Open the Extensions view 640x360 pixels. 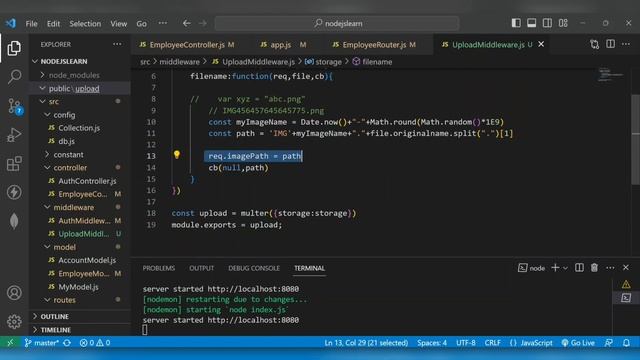tap(14, 164)
